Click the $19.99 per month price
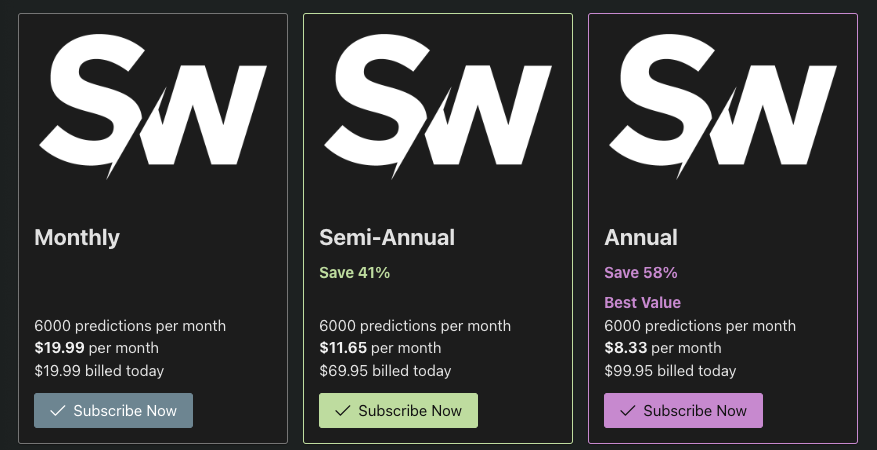Image resolution: width=877 pixels, height=450 pixels. pyautogui.click(x=96, y=348)
